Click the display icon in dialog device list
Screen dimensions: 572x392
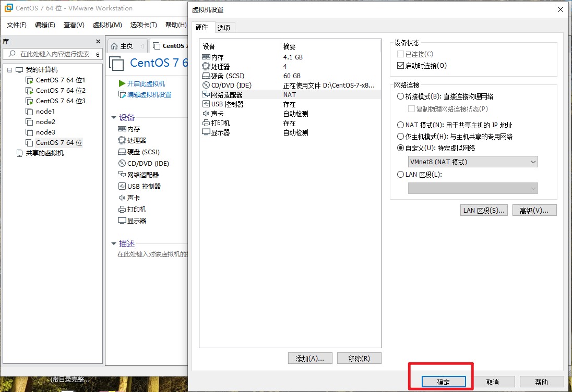coord(206,132)
